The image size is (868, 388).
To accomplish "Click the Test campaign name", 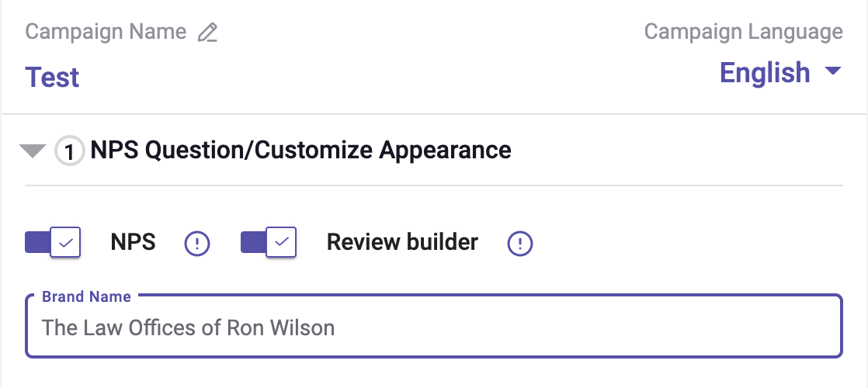I will (x=53, y=78).
